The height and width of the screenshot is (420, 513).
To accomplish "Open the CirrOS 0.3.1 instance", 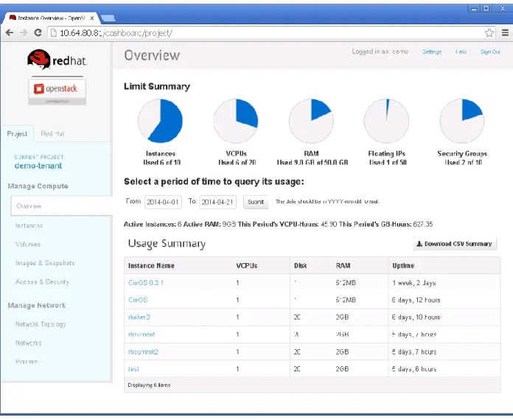I will click(x=146, y=283).
